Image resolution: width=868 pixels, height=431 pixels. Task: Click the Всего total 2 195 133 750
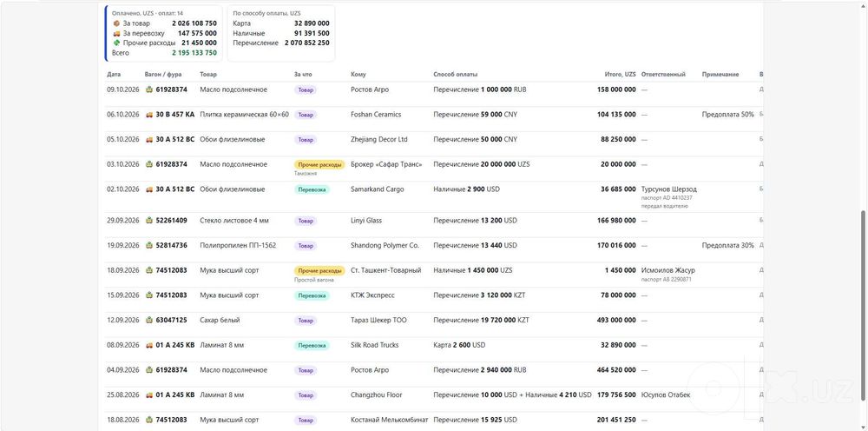[194, 53]
